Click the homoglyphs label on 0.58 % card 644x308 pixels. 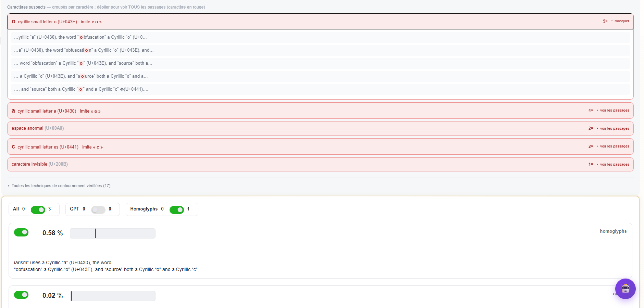click(x=613, y=231)
